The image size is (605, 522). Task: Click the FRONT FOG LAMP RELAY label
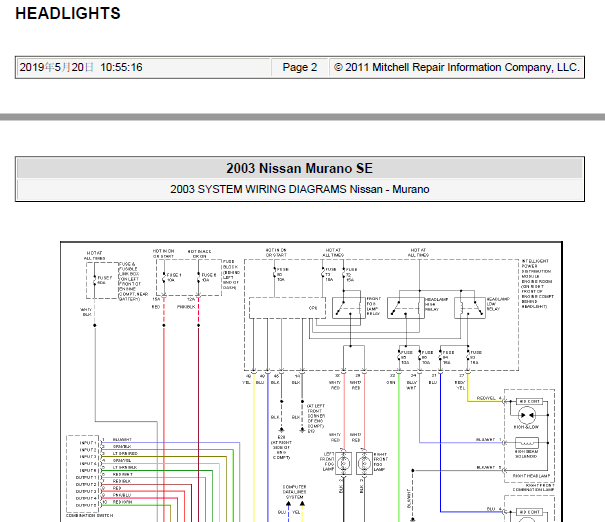click(373, 306)
